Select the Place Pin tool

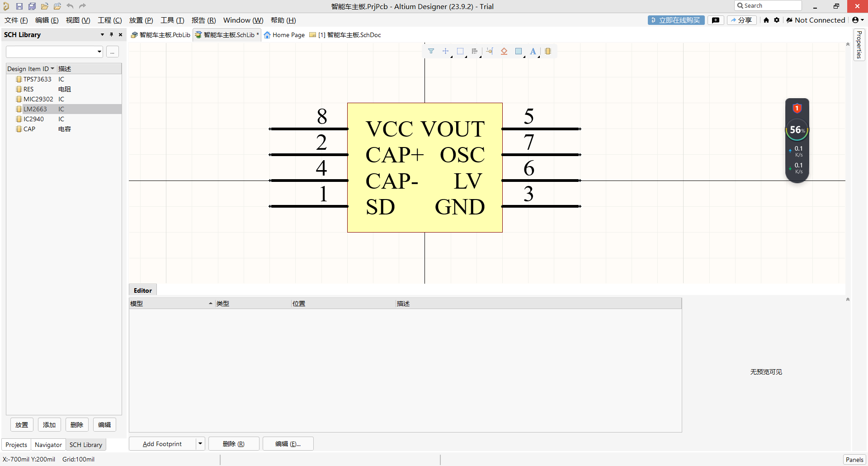coord(489,51)
